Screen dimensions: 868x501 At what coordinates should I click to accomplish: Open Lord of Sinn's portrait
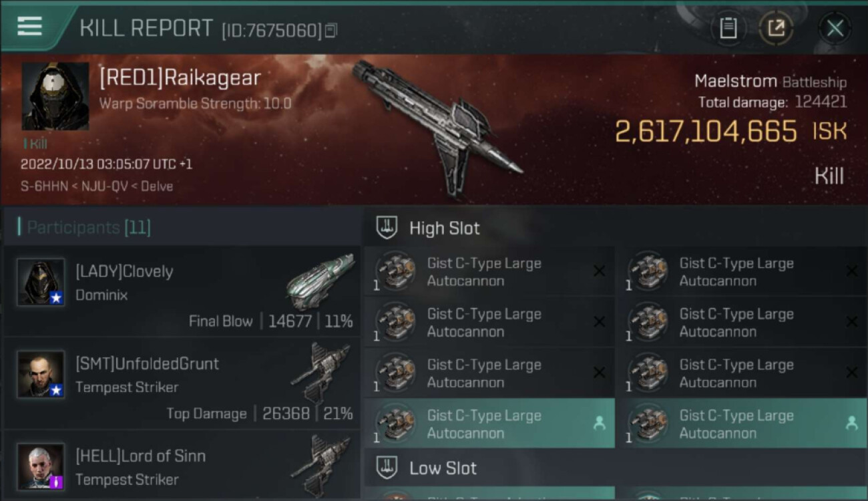(x=41, y=466)
